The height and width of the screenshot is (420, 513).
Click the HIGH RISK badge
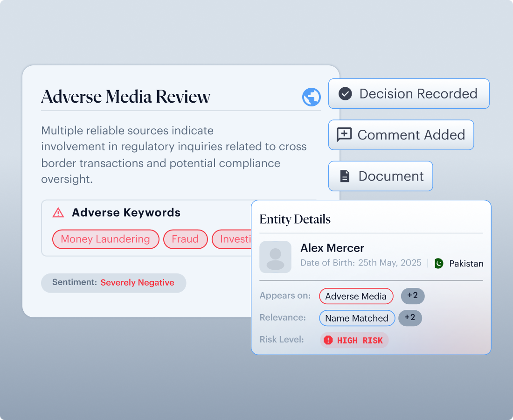[x=354, y=340]
